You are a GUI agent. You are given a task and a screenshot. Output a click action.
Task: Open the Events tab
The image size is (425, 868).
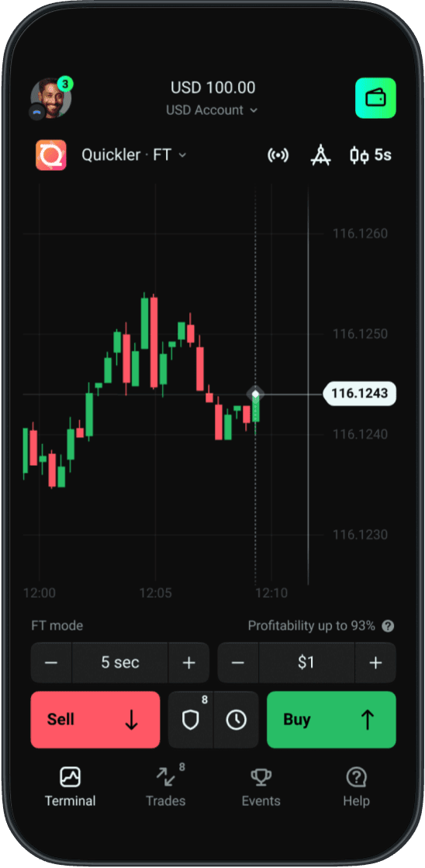click(x=261, y=786)
